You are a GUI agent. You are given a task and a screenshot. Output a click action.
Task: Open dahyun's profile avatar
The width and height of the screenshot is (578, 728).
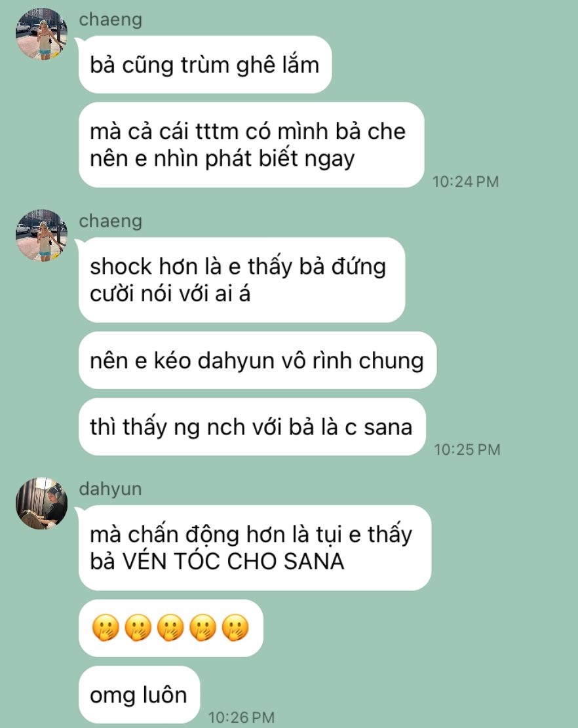(42, 503)
